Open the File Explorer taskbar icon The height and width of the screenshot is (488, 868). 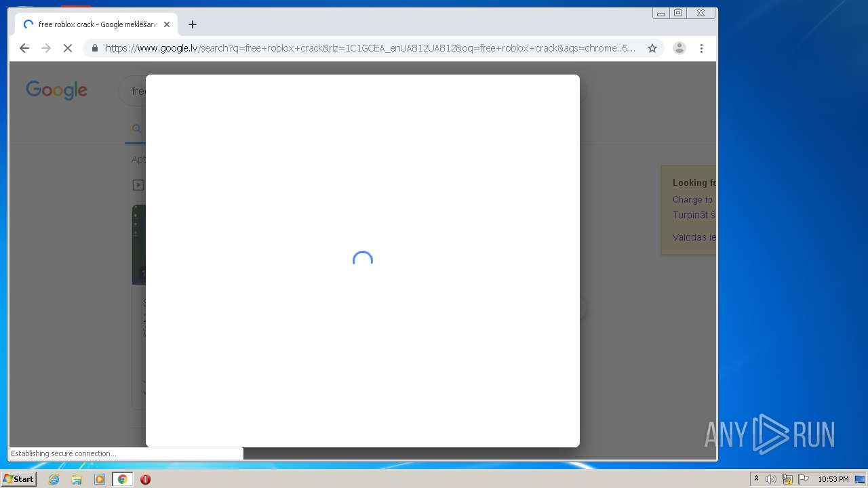coord(77,479)
